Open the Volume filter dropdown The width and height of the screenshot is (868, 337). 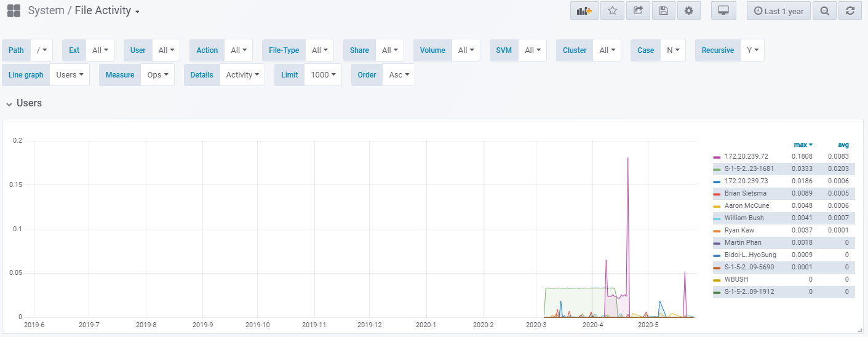click(466, 50)
